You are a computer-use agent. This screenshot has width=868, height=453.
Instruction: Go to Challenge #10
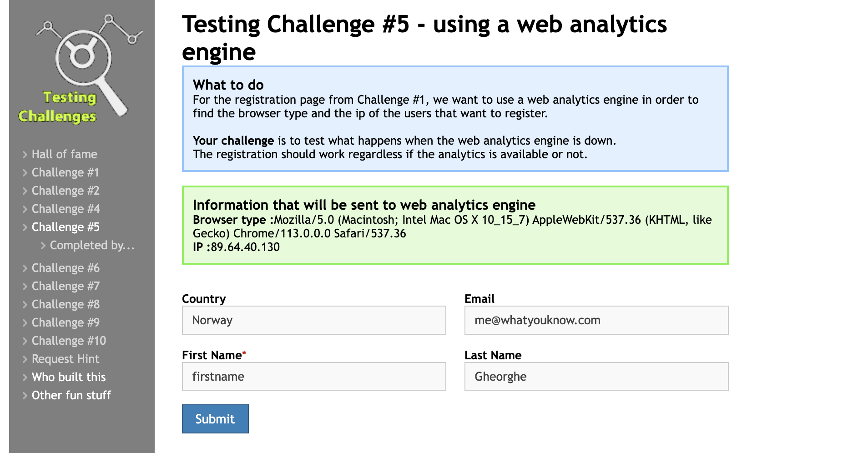[69, 341]
